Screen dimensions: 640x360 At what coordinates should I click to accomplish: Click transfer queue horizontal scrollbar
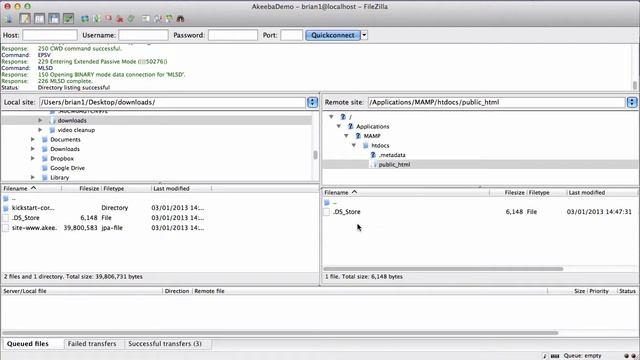point(280,333)
